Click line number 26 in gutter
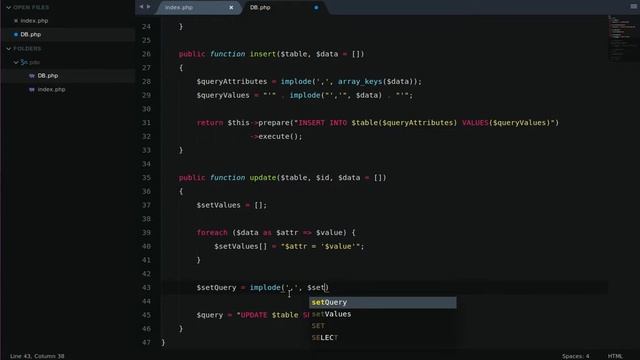 point(146,54)
